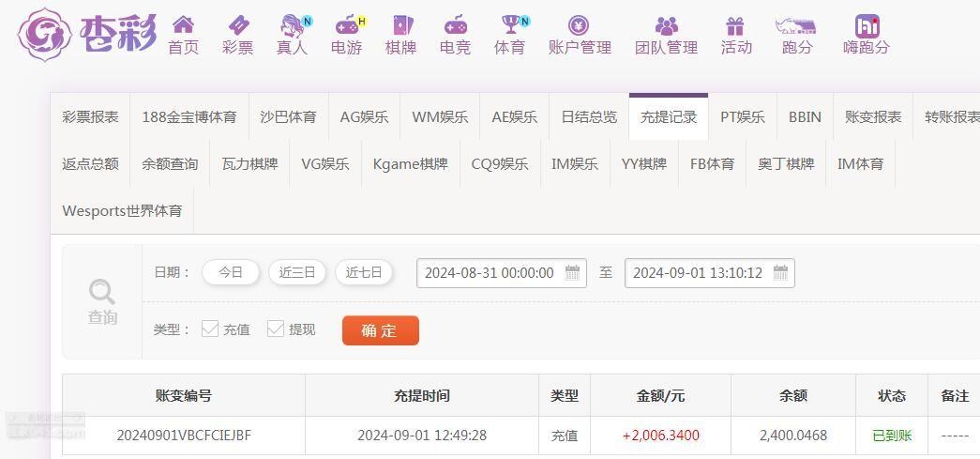The image size is (980, 459).
Task: Switch to PT娱乐 tab
Action: pos(743,117)
